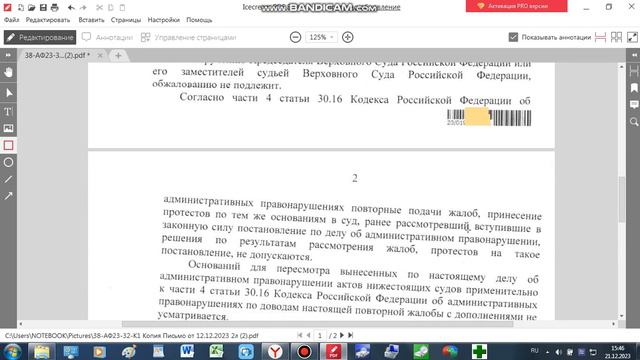640x360 pixels.
Task: Open Yandex Browser from the taskbar
Action: click(275, 351)
